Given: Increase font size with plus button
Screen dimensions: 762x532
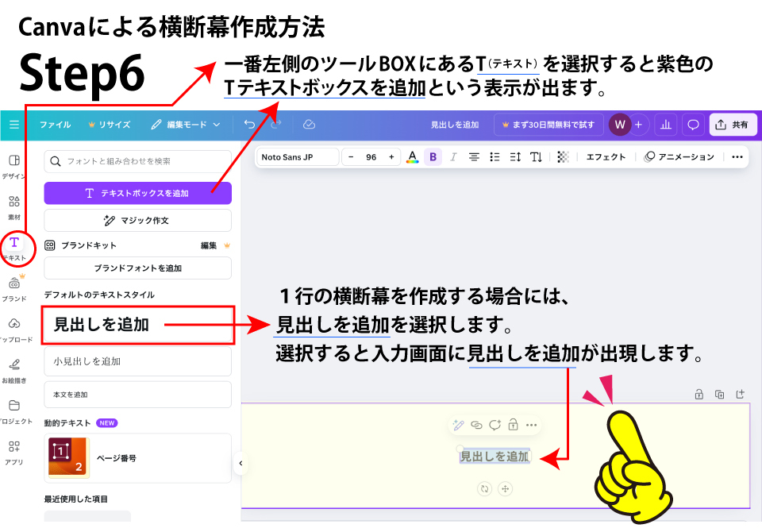Looking at the screenshot, I should (391, 157).
